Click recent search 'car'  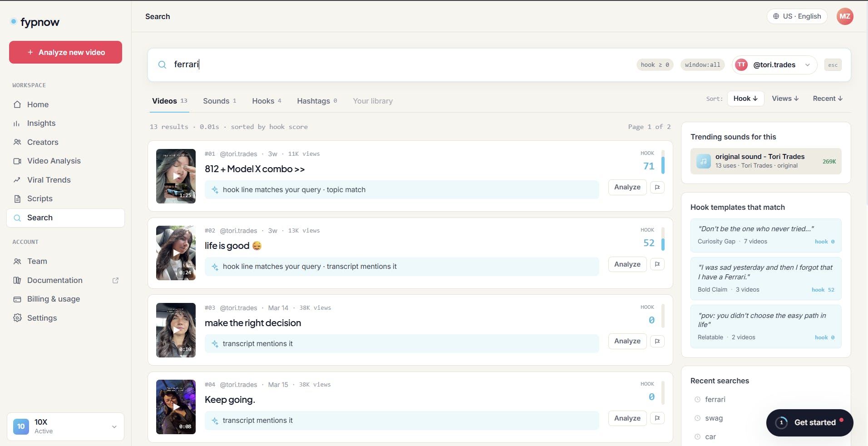[710, 437]
